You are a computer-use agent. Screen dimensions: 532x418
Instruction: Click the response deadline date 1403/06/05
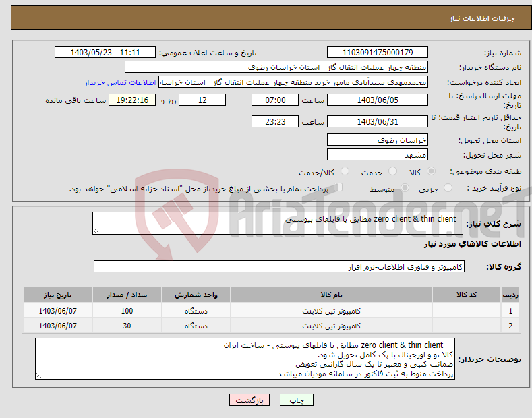tap(378, 100)
